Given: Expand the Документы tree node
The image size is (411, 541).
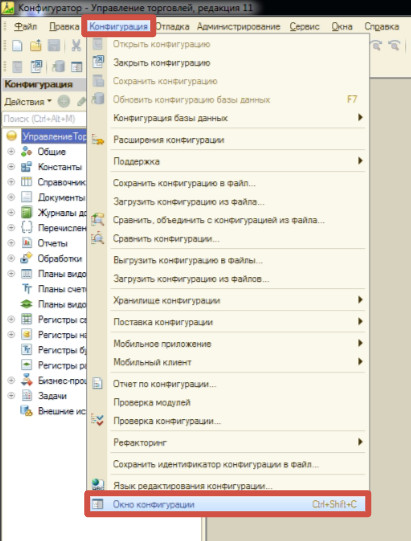Looking at the screenshot, I should pyautogui.click(x=11, y=197).
